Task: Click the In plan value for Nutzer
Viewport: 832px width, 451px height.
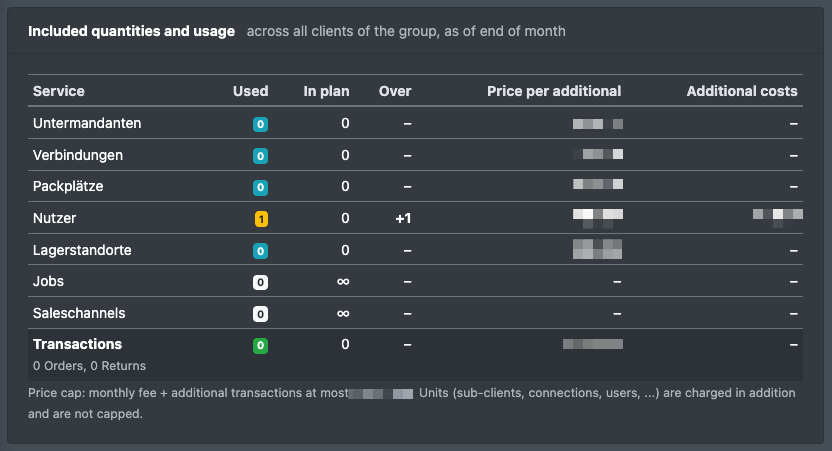Action: point(345,218)
